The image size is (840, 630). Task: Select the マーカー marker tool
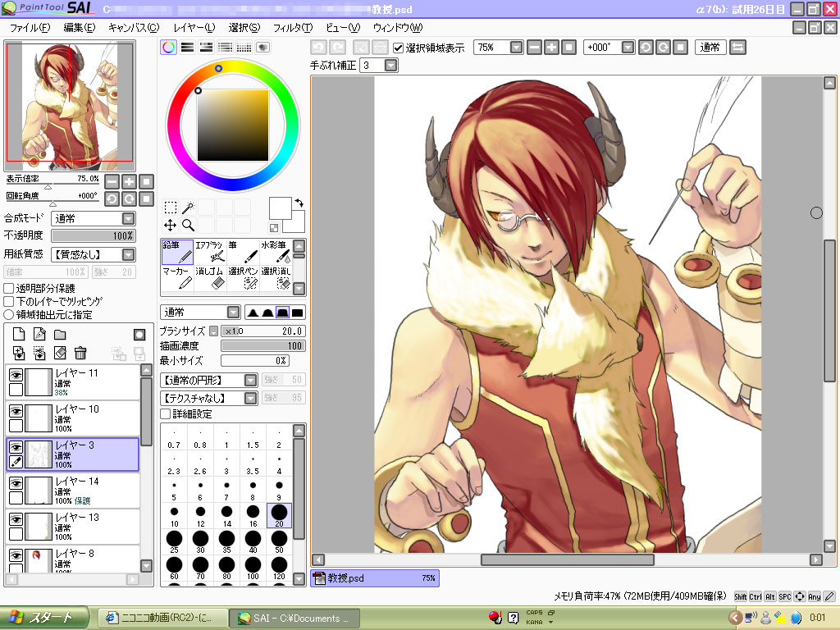pos(177,278)
